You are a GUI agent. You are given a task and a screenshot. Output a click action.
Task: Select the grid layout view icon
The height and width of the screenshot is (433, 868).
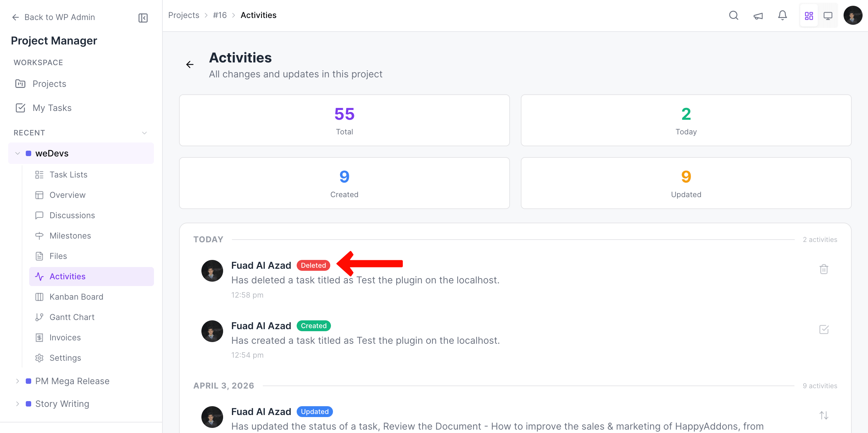[x=809, y=15]
